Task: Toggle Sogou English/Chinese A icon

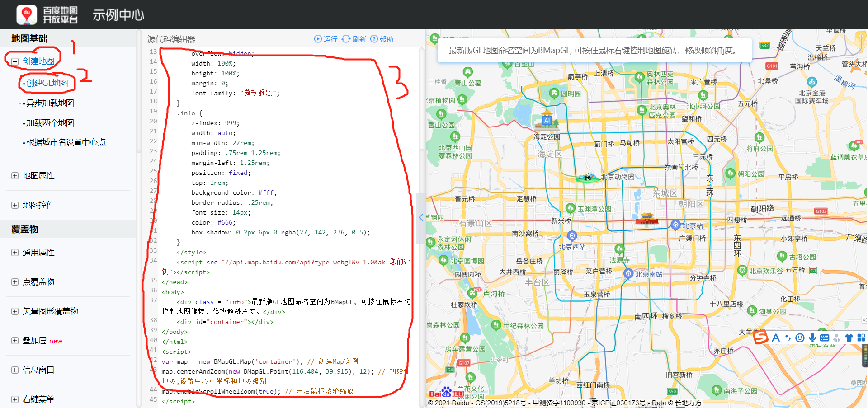Action: click(776, 338)
